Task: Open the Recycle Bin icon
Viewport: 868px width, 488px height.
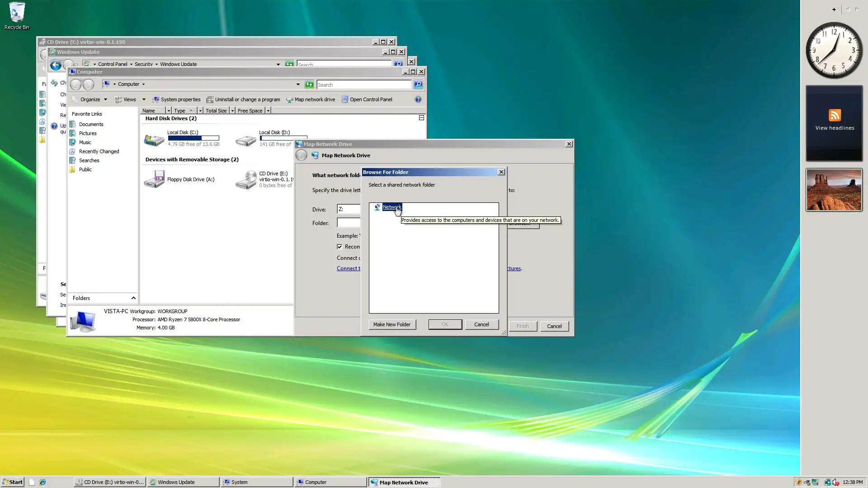Action: [x=17, y=13]
